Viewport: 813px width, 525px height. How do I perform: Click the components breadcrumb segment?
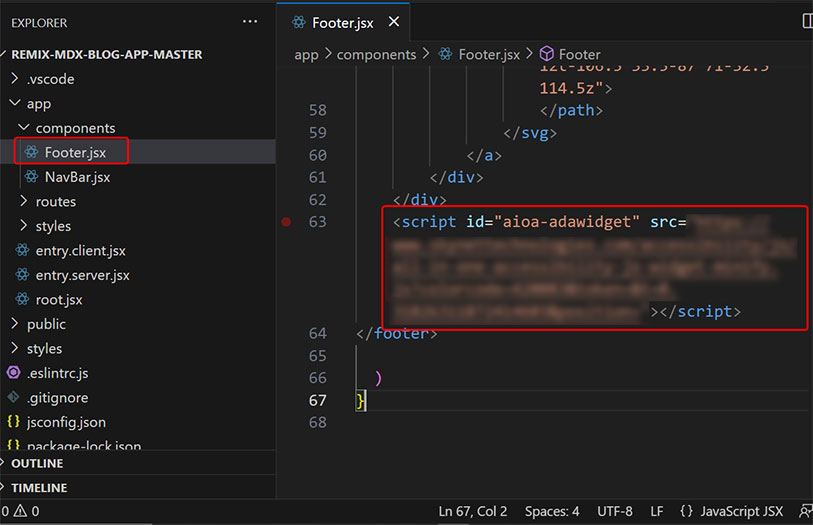click(x=376, y=54)
